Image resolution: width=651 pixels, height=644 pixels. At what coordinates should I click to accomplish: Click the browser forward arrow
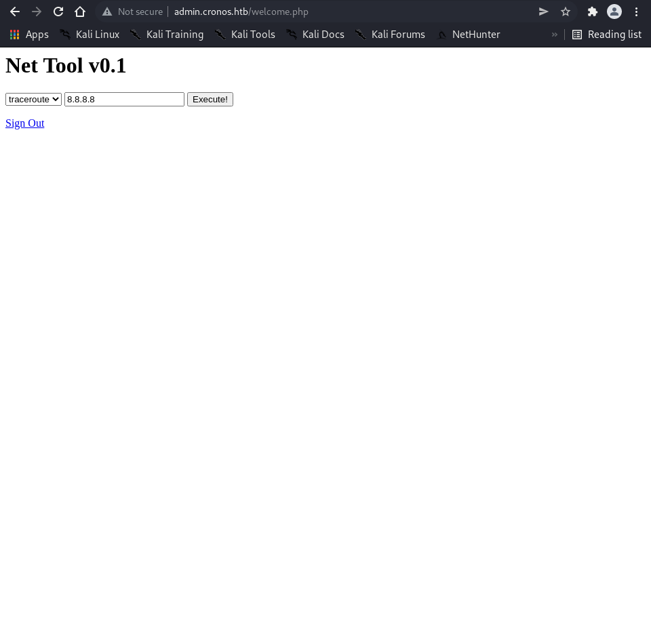[37, 12]
